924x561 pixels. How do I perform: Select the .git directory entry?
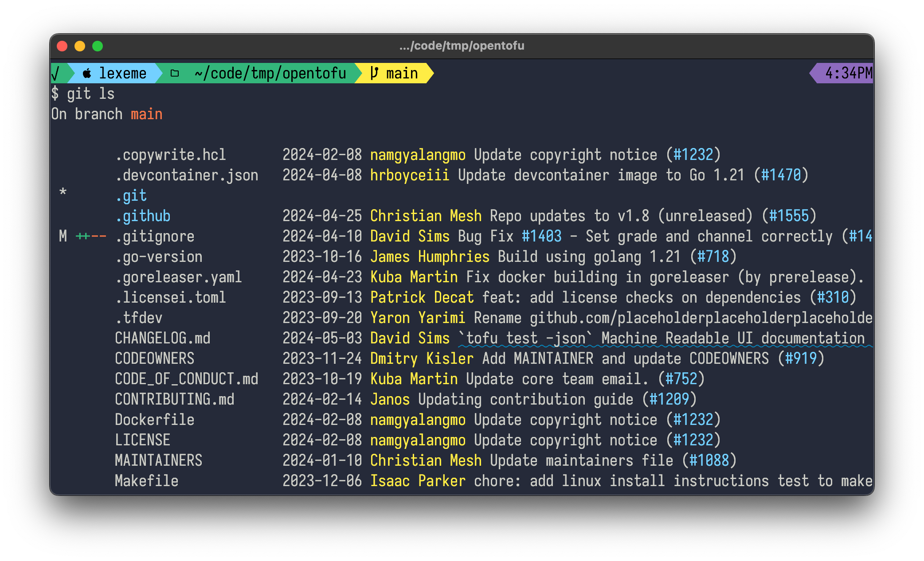tap(131, 195)
